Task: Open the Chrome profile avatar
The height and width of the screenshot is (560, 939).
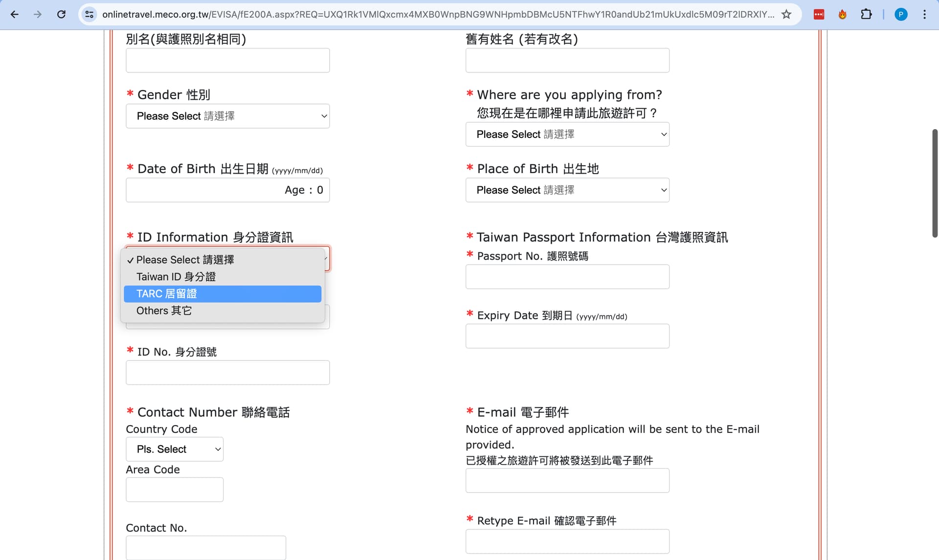Action: pos(901,14)
